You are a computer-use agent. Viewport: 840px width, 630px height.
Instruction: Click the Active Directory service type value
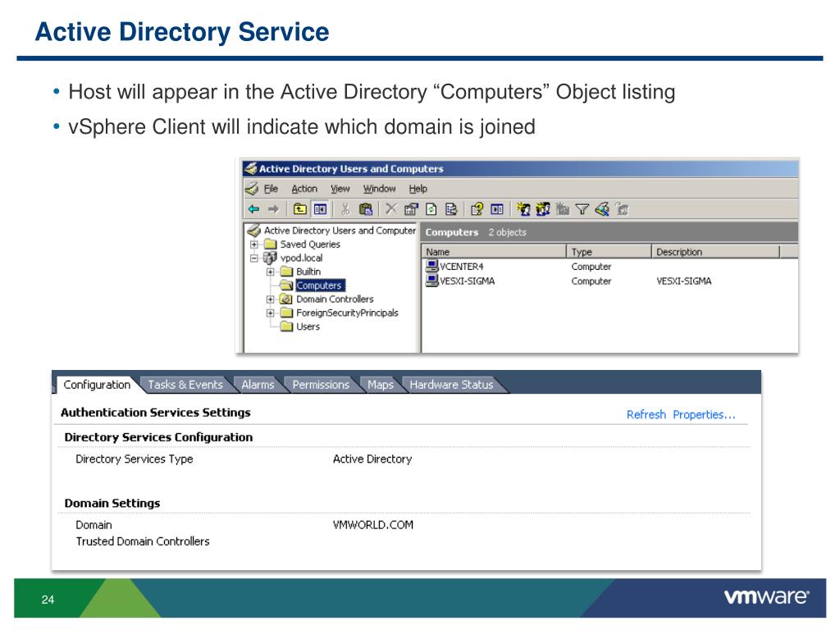372,459
